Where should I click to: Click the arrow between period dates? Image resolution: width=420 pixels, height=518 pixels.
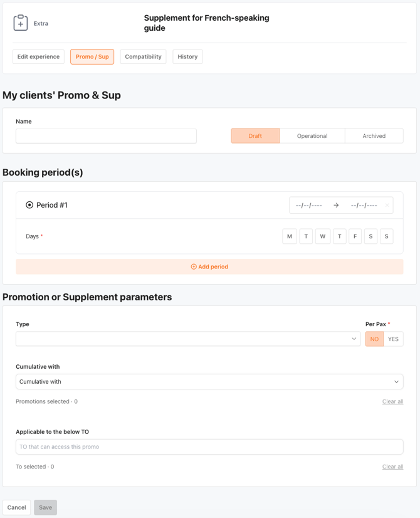pyautogui.click(x=336, y=205)
